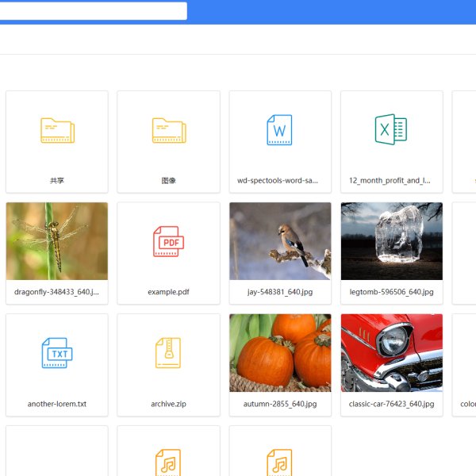The height and width of the screenshot is (476, 476).
Task: Click the another-lorem.txt file name
Action: click(57, 404)
